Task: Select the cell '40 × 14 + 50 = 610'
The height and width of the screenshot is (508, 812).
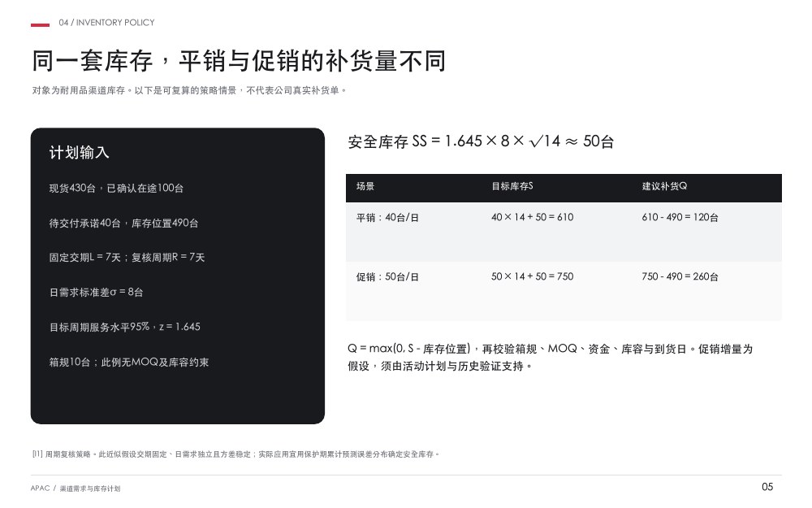Action: [533, 217]
